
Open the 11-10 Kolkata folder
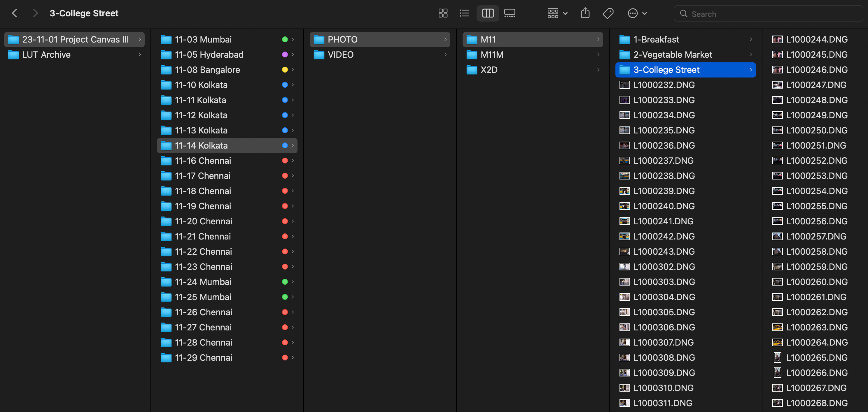(227, 85)
